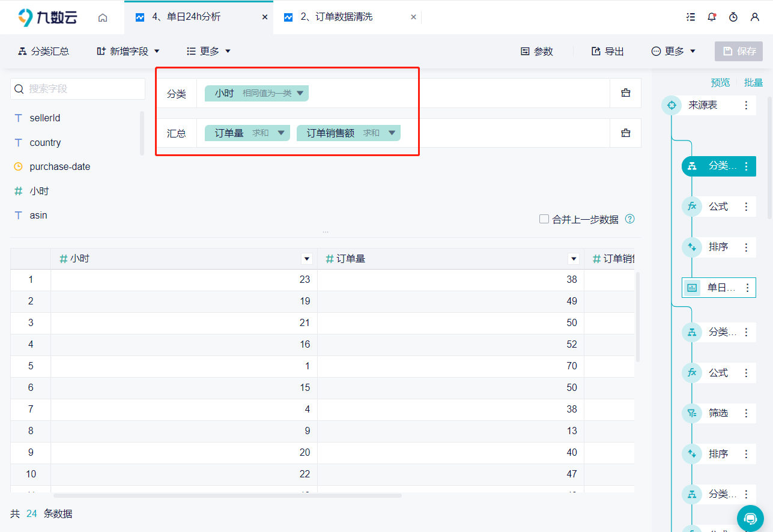The image size is (773, 532).
Task: Open the notification bell icon
Action: click(x=712, y=17)
